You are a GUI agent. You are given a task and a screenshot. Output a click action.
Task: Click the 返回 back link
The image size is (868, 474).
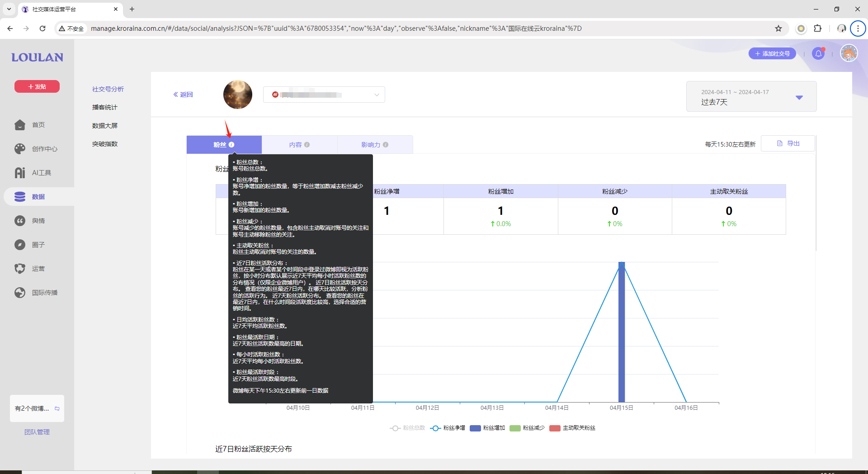[183, 95]
